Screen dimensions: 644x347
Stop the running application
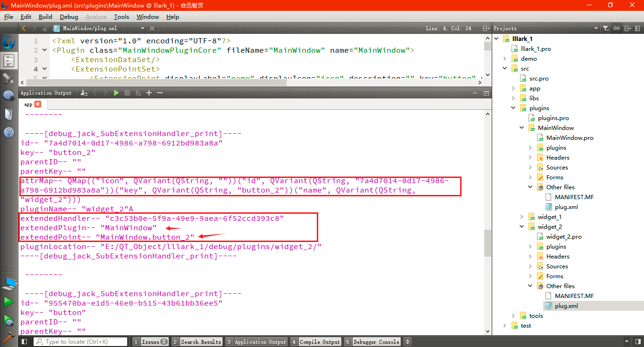126,93
